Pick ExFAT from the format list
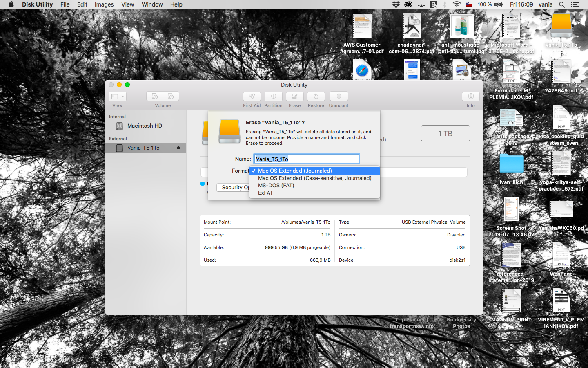Image resolution: width=588 pixels, height=368 pixels. click(x=314, y=193)
